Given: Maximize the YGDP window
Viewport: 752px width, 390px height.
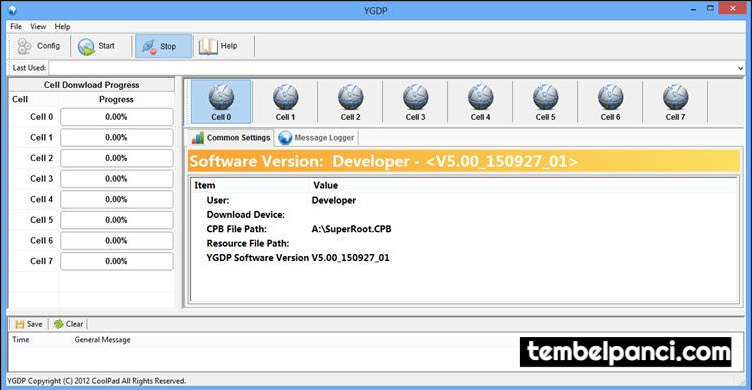Looking at the screenshot, I should coord(710,8).
